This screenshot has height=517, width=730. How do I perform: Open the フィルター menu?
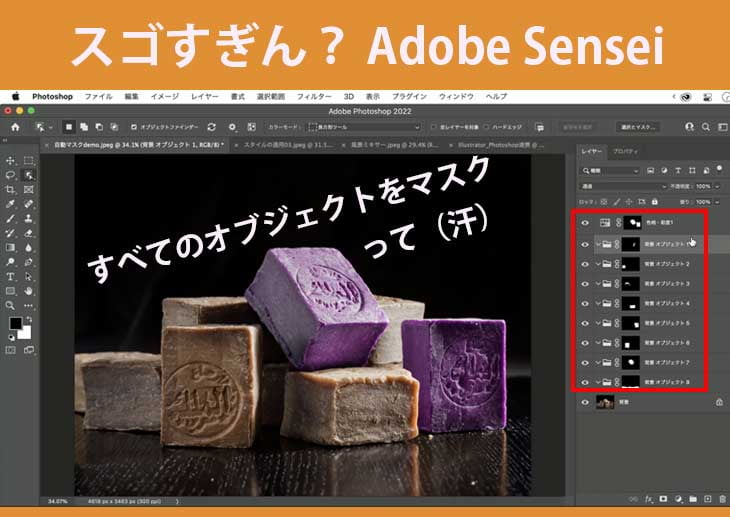click(x=314, y=96)
